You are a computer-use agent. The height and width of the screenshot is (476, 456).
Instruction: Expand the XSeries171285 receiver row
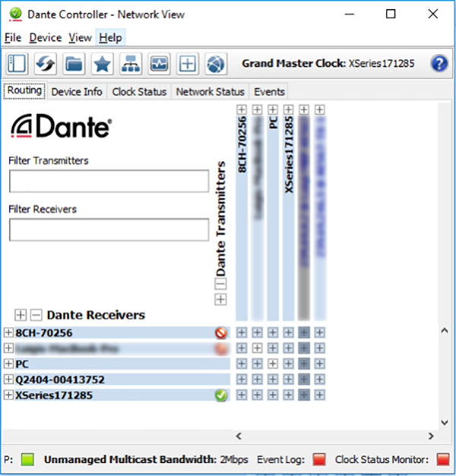point(8,395)
